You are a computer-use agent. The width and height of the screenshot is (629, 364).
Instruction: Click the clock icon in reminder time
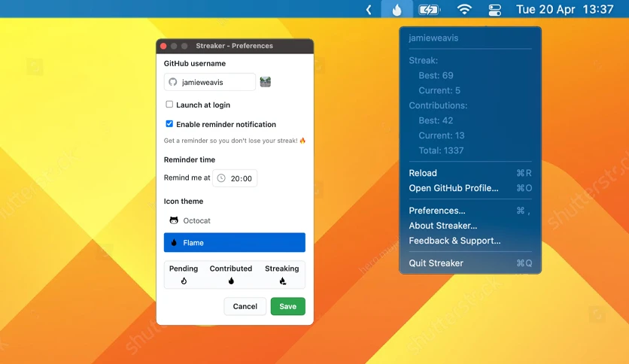(221, 178)
